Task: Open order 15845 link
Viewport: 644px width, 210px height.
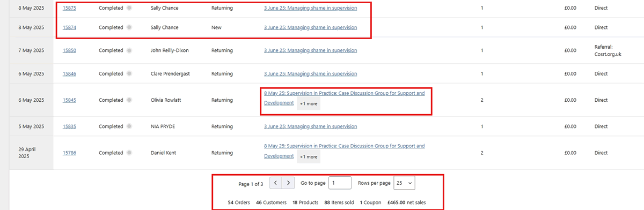Action: (x=69, y=100)
